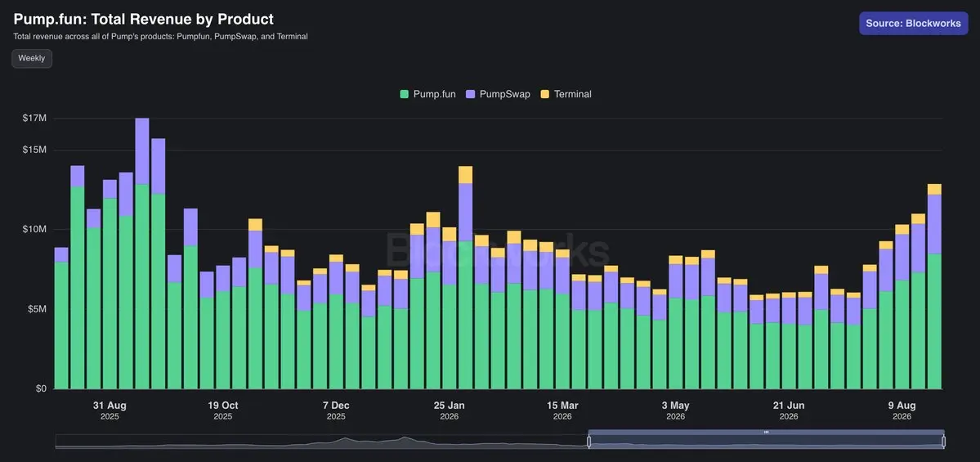Click the left handle of the range slider
980x462 pixels.
click(x=588, y=442)
